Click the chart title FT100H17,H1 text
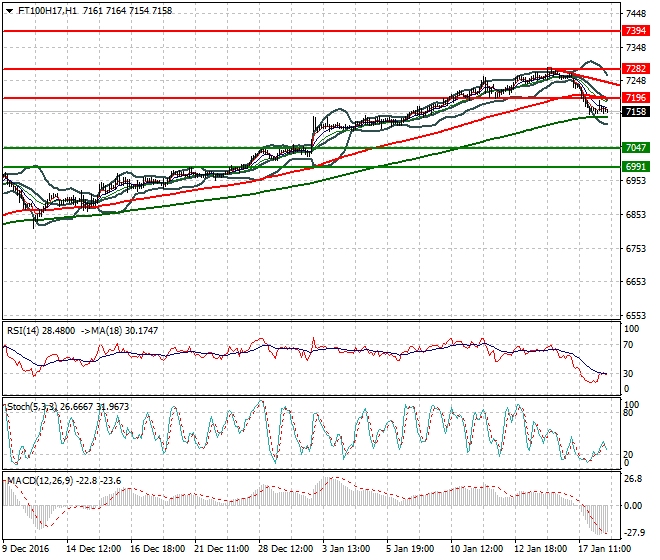The width and height of the screenshot is (660, 560). point(48,11)
